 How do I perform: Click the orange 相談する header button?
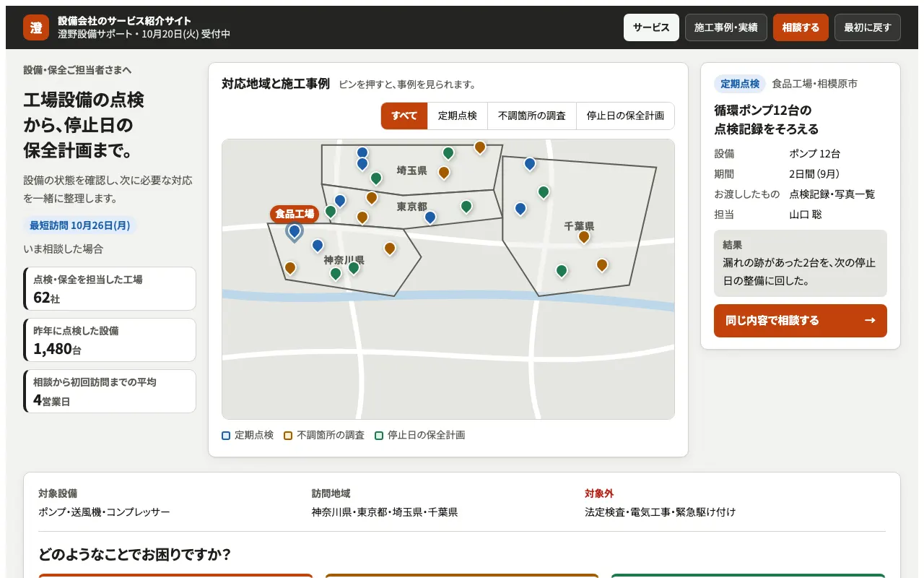pos(801,27)
